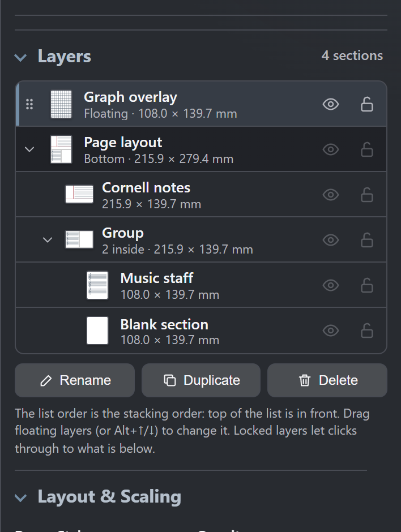
Task: Select the Graph overlay grid thumbnail
Action: coord(61,104)
